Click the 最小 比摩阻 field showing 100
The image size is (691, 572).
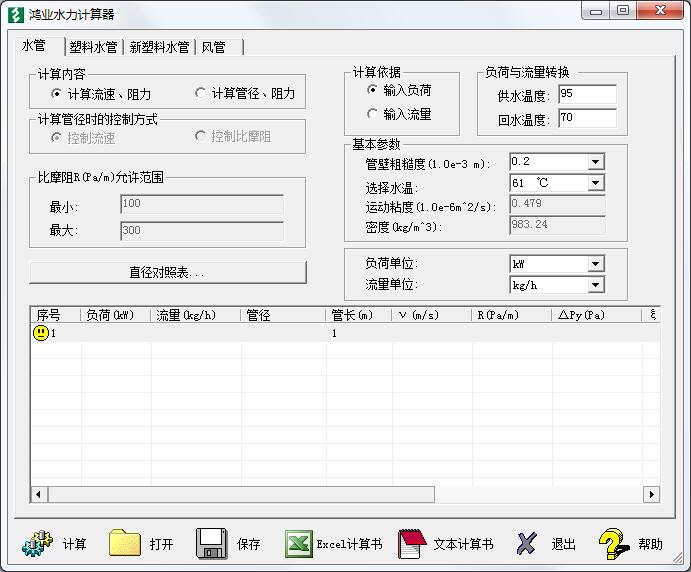point(202,204)
